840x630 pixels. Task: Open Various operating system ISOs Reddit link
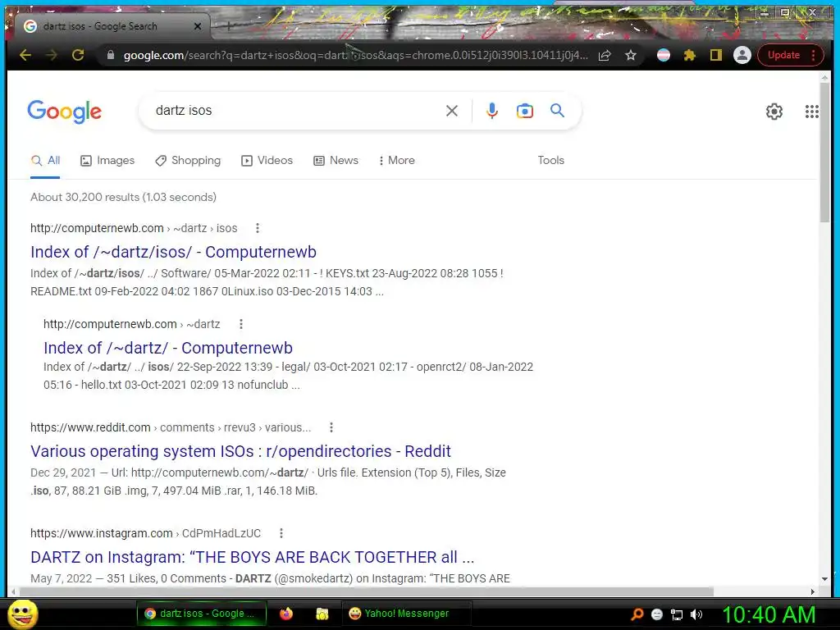click(x=240, y=451)
